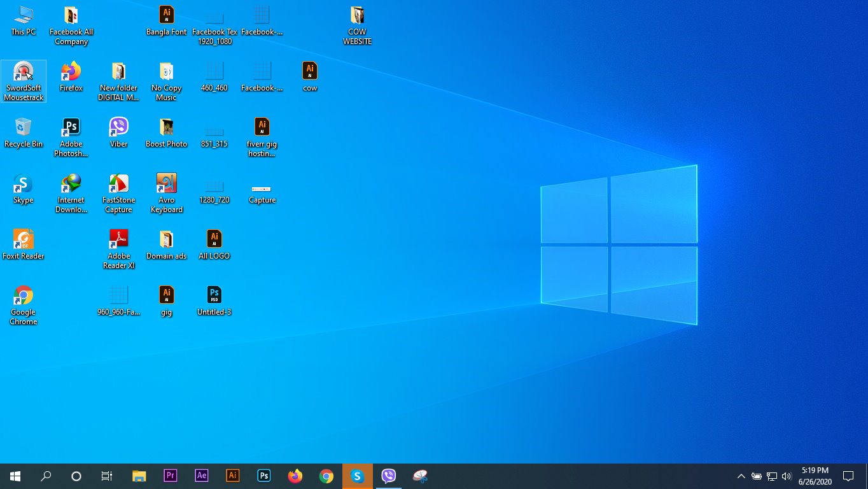This screenshot has width=868, height=489.
Task: Select the Domain ads folder
Action: coord(167,245)
